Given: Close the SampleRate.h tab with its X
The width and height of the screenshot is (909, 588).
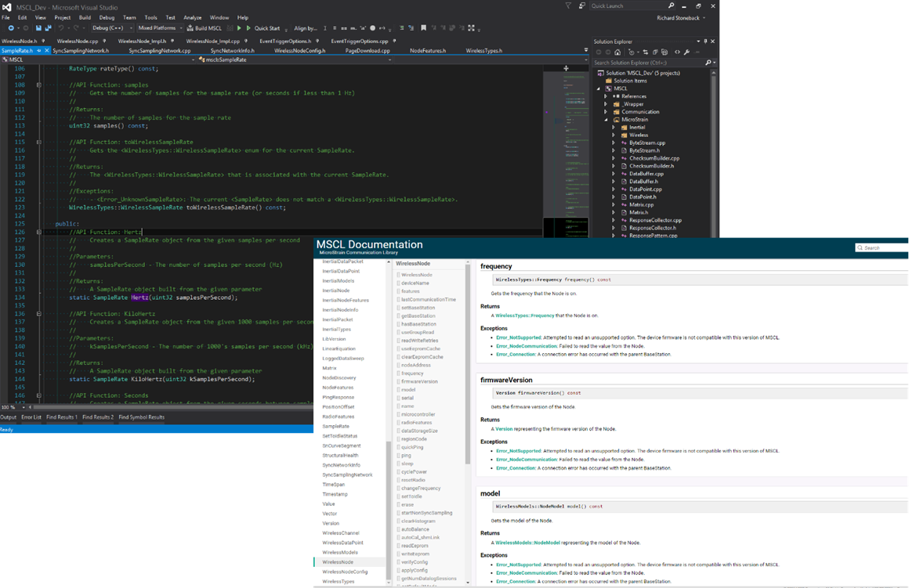Looking at the screenshot, I should coord(47,51).
